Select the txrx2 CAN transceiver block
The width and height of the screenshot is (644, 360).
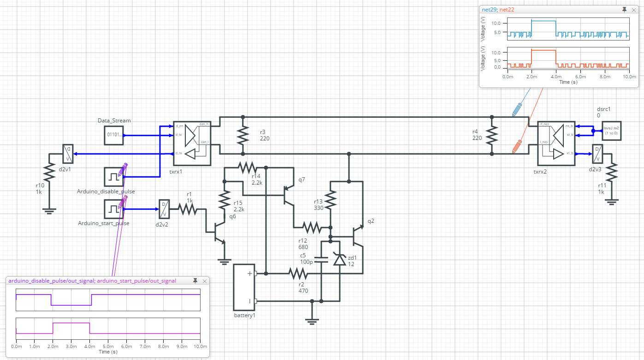tap(556, 143)
